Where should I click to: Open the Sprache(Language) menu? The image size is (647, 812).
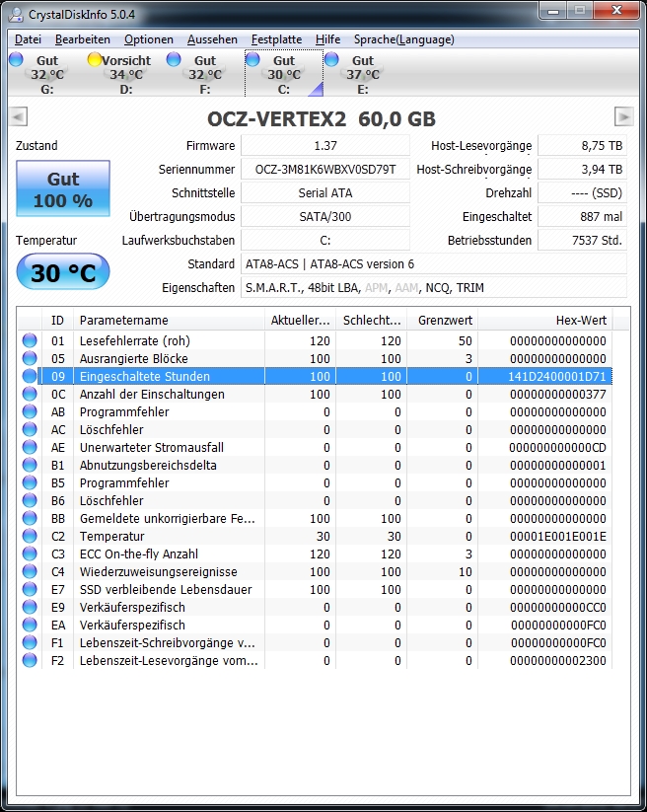[403, 39]
